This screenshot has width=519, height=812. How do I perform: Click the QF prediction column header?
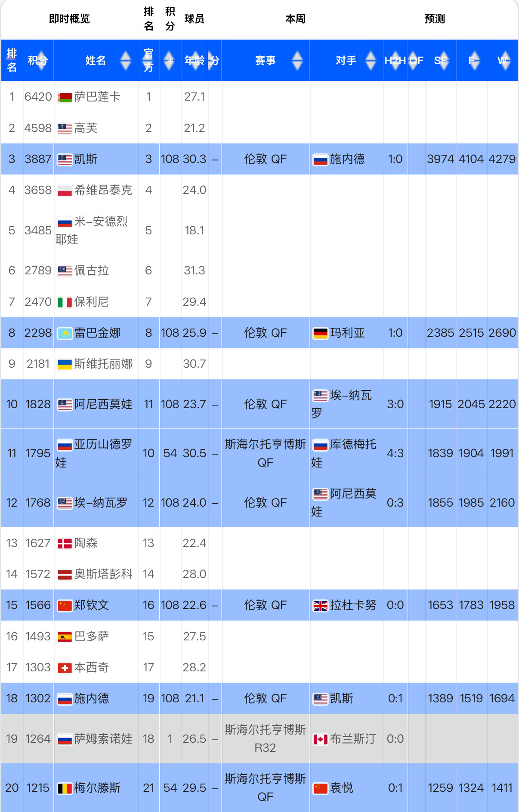416,61
